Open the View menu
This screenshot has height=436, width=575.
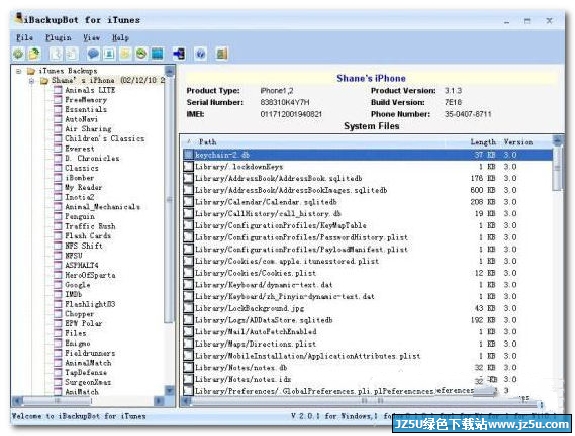(x=91, y=37)
